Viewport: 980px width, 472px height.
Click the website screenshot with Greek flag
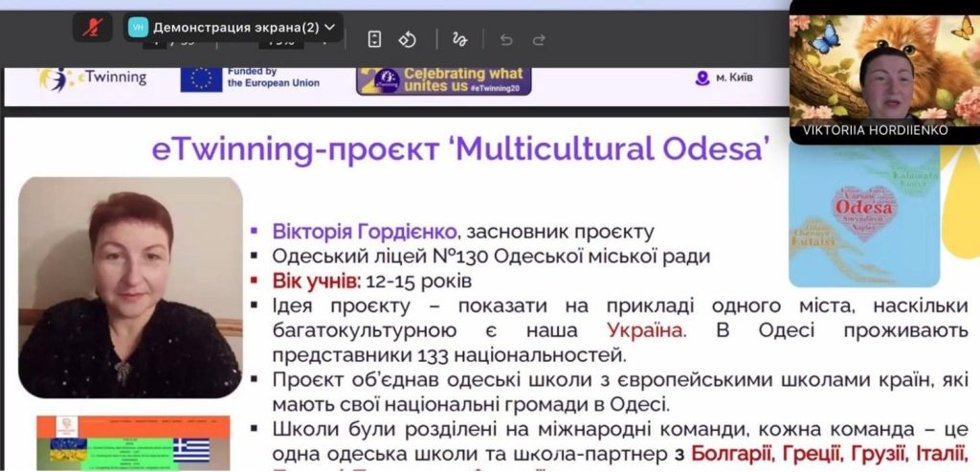pos(133,443)
